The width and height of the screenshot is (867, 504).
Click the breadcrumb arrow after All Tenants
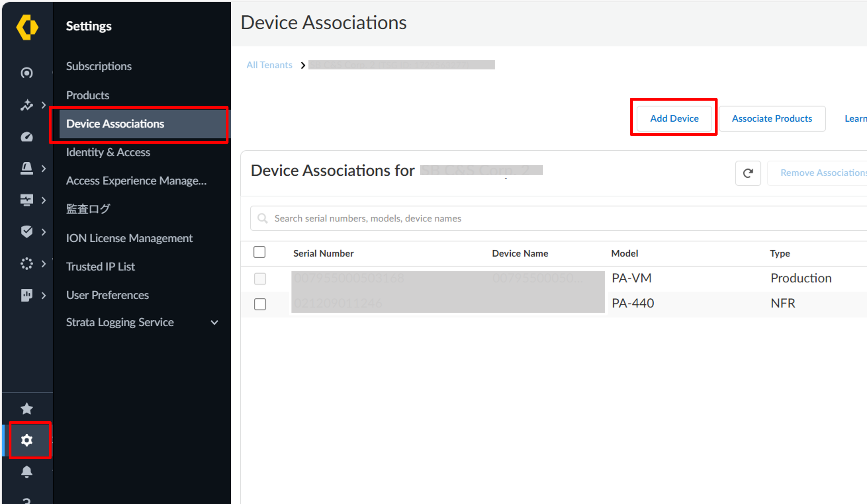point(303,65)
